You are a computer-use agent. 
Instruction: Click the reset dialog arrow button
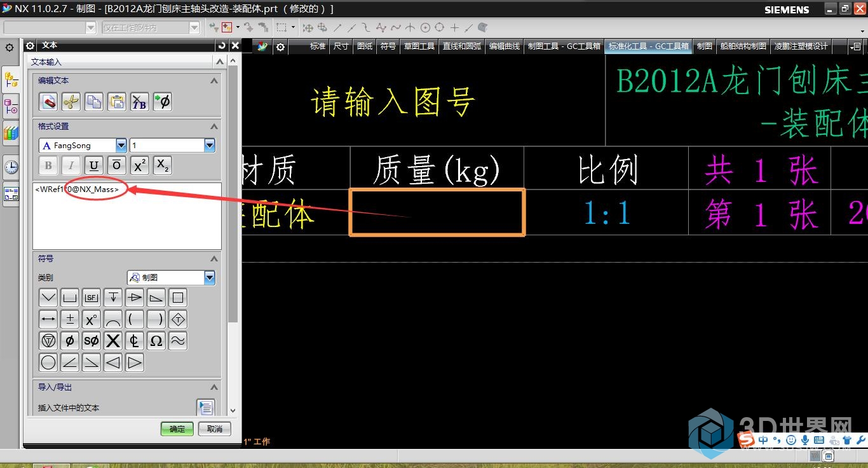[221, 46]
